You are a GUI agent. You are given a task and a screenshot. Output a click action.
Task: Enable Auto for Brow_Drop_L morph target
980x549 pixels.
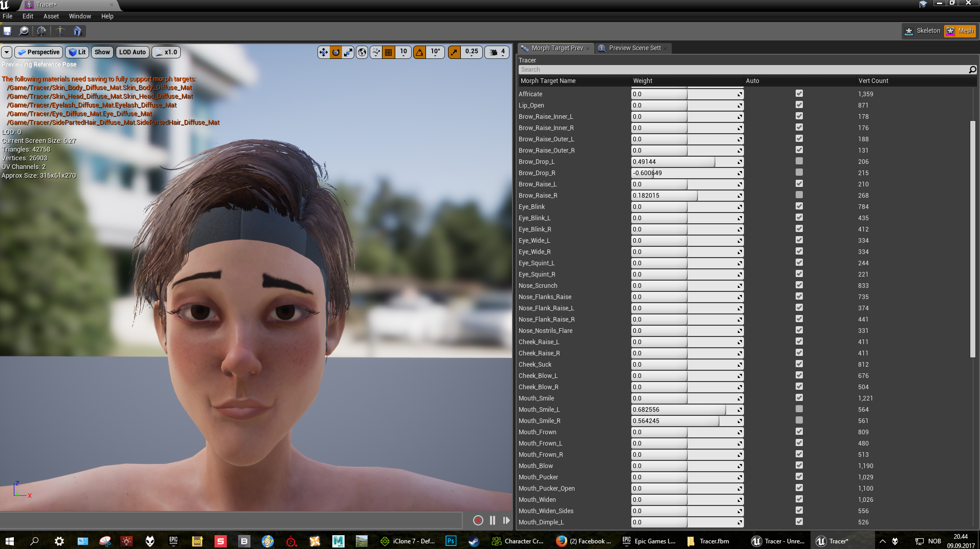[799, 161]
